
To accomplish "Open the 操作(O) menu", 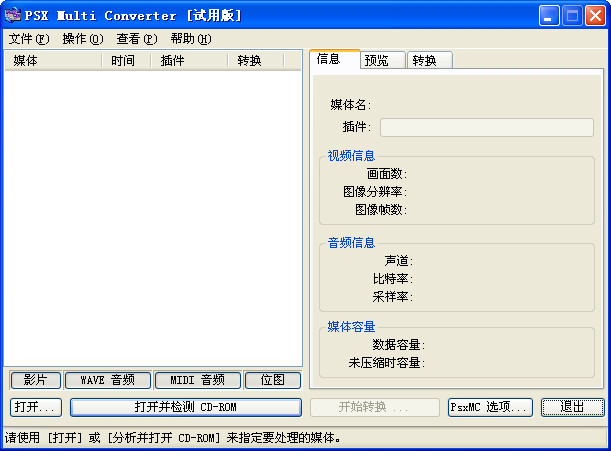I will [x=83, y=39].
